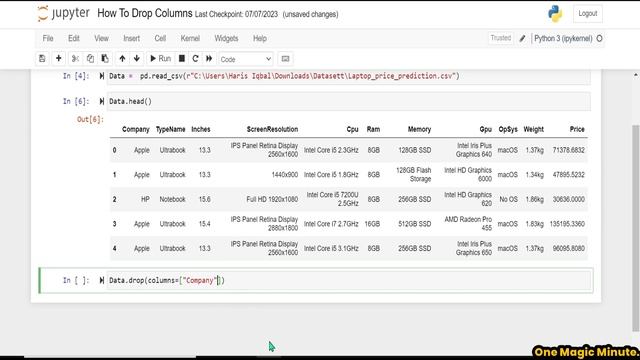This screenshot has width=640, height=360.
Task: Click the run-cell marker beside In [6]
Action: coord(102,102)
